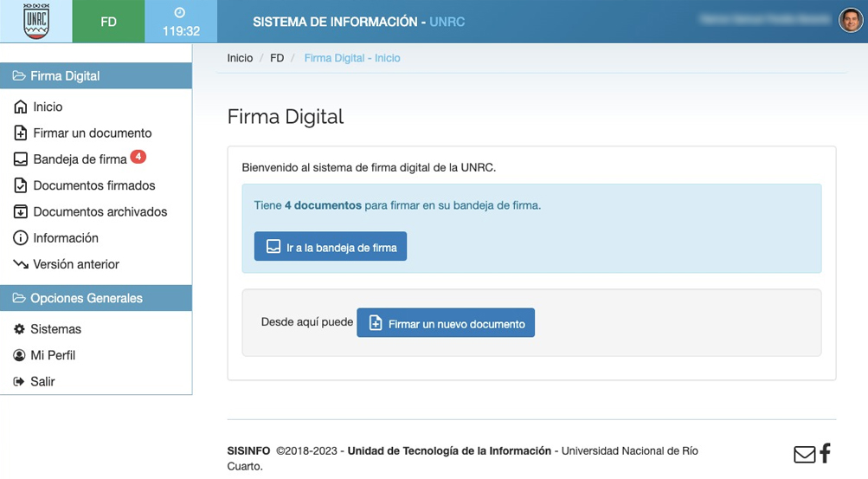Open Firmar un documento in sidebar

(x=92, y=133)
